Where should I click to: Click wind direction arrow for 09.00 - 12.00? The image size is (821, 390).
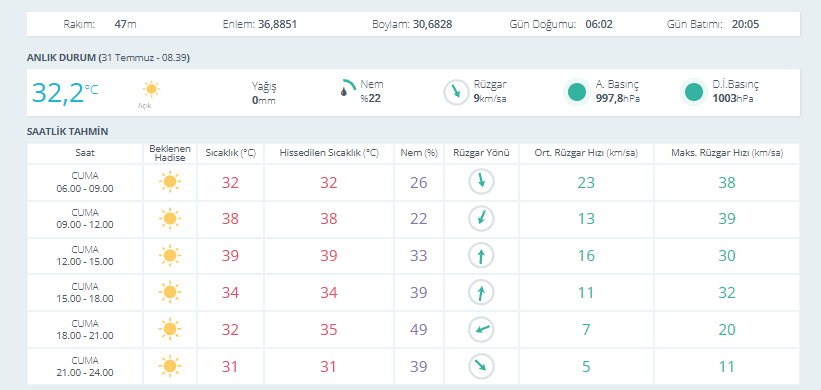point(481,218)
